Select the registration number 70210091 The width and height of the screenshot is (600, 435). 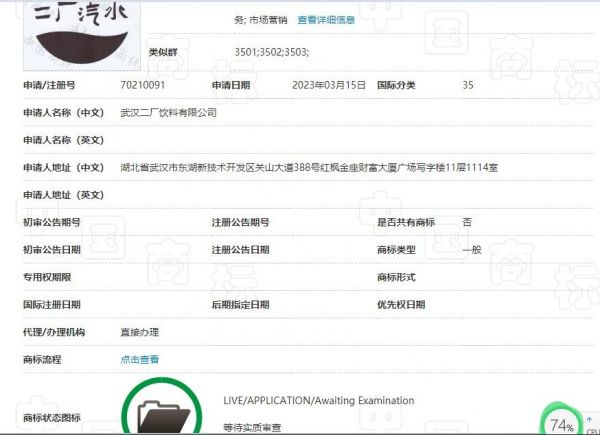141,85
